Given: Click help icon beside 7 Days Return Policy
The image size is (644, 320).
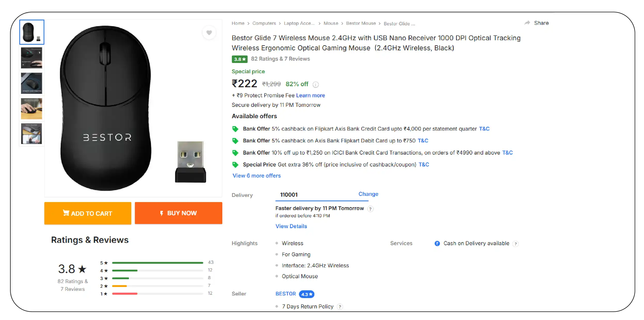Looking at the screenshot, I should (x=340, y=307).
